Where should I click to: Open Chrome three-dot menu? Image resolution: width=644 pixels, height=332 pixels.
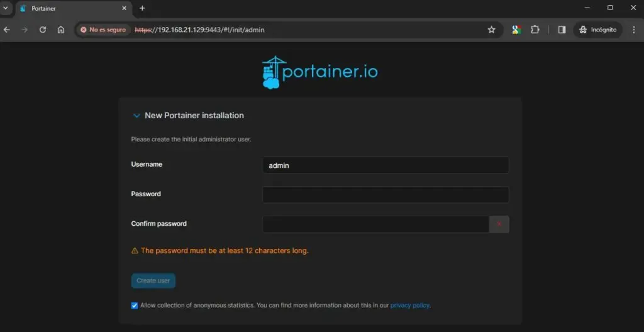pyautogui.click(x=634, y=30)
